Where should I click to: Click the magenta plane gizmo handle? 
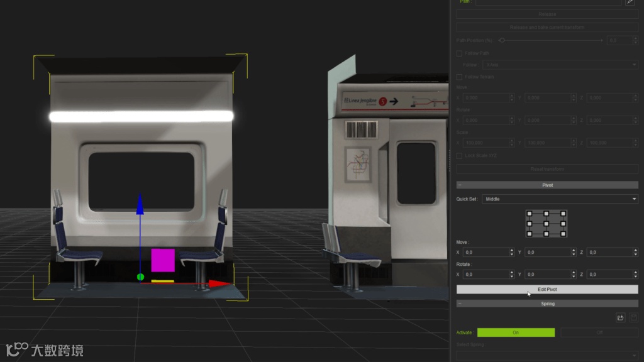(x=163, y=260)
